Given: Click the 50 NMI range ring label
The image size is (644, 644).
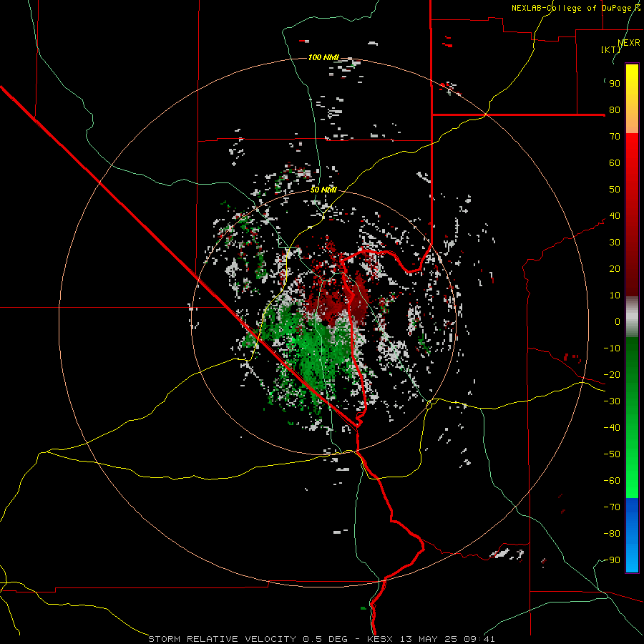Looking at the screenshot, I should [x=323, y=190].
